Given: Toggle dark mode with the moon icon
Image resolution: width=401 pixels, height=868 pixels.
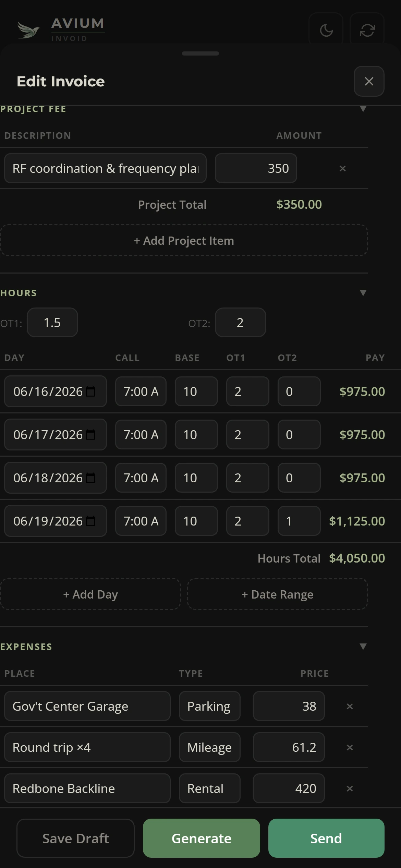Looking at the screenshot, I should 326,30.
